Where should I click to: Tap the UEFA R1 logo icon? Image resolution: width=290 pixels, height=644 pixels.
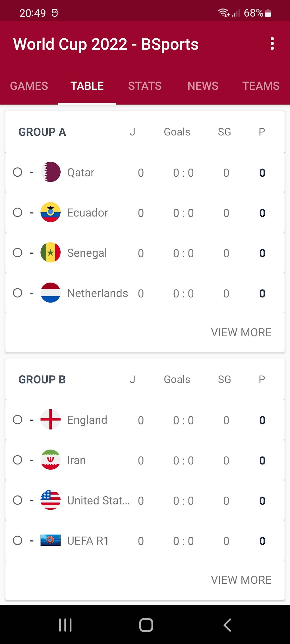[x=51, y=540]
